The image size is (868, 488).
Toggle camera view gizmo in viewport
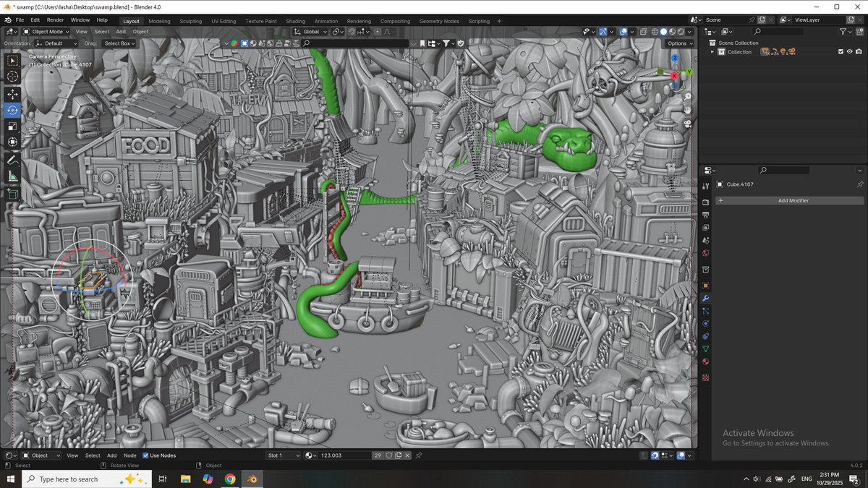(x=687, y=124)
